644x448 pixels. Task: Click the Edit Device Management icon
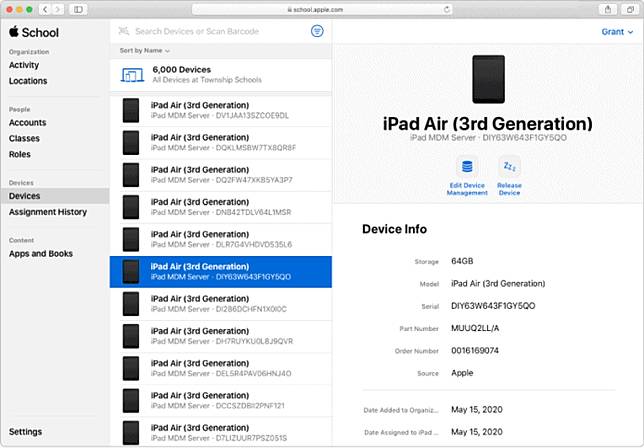coord(467,167)
